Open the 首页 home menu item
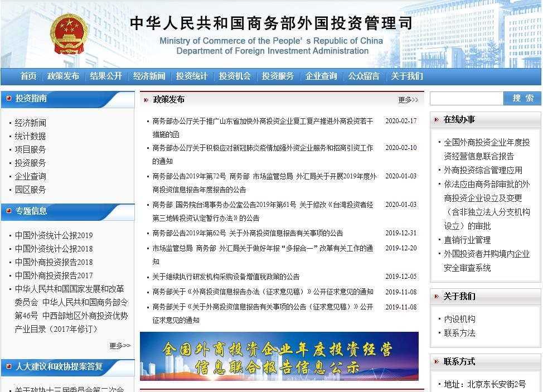The image size is (543, 392). (x=28, y=76)
